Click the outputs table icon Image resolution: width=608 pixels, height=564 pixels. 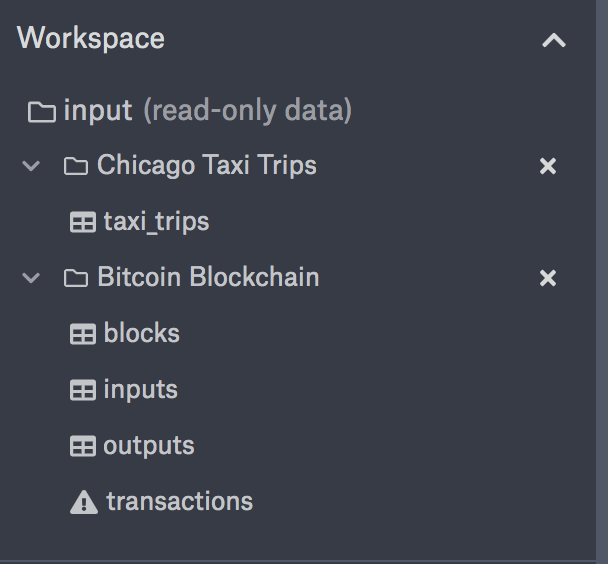point(83,447)
